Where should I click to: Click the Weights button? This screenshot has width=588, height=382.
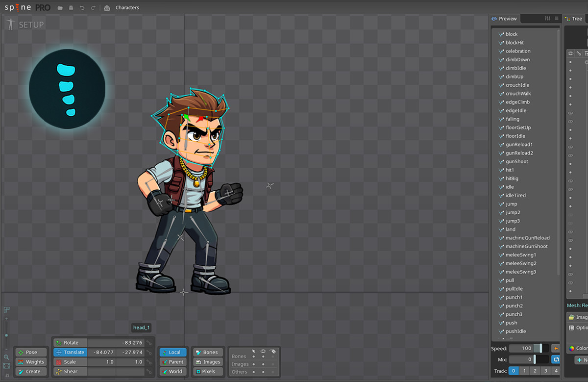[30, 362]
